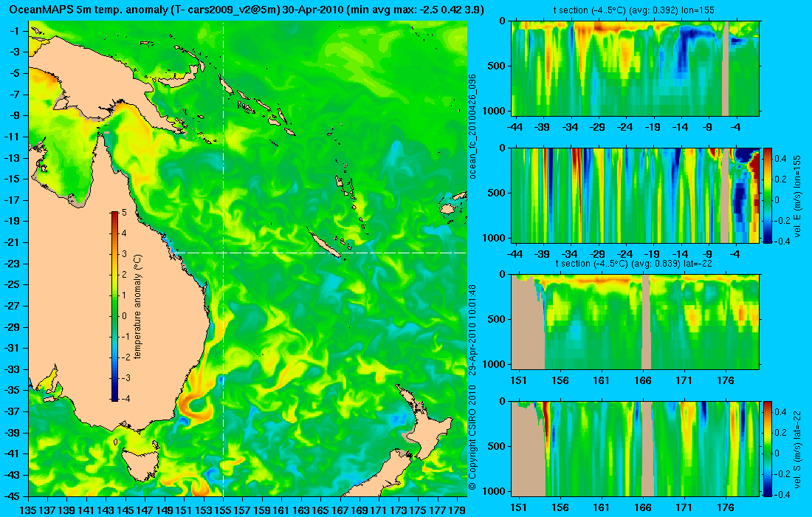
Task: Click '179' on the map longitude axis
Action: click(457, 510)
